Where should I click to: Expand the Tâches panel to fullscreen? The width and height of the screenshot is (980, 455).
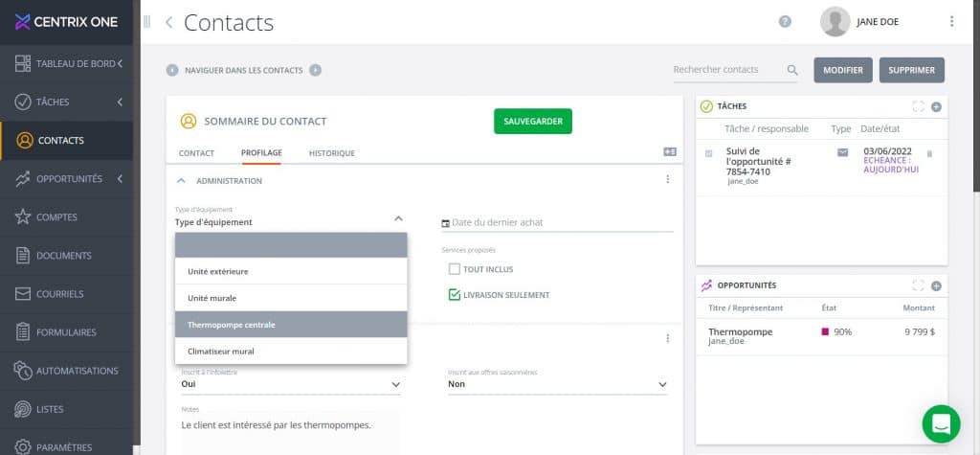click(x=919, y=106)
